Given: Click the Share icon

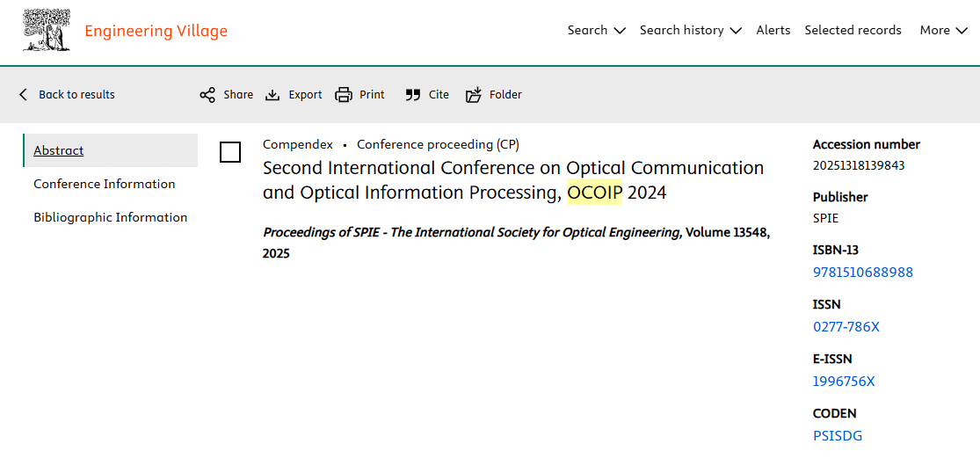Looking at the screenshot, I should [207, 95].
